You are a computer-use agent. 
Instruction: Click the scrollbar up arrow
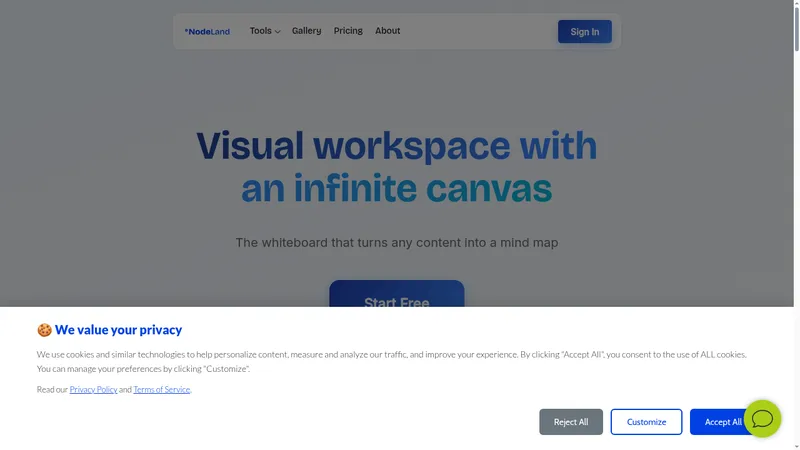click(796, 3)
